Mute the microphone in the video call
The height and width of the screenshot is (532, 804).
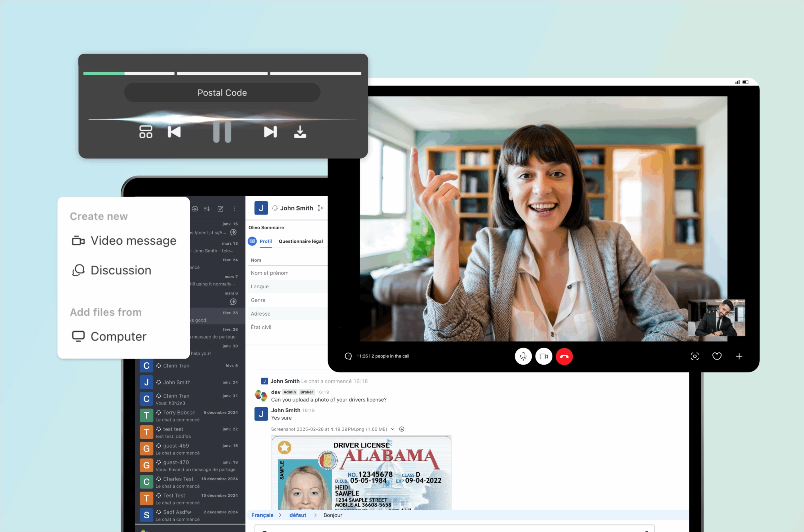(x=523, y=356)
